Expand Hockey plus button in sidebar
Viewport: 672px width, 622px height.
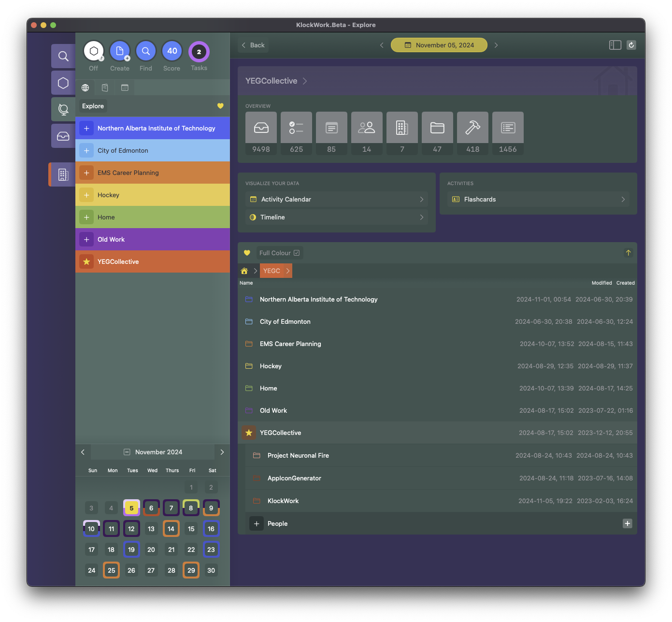(x=86, y=195)
